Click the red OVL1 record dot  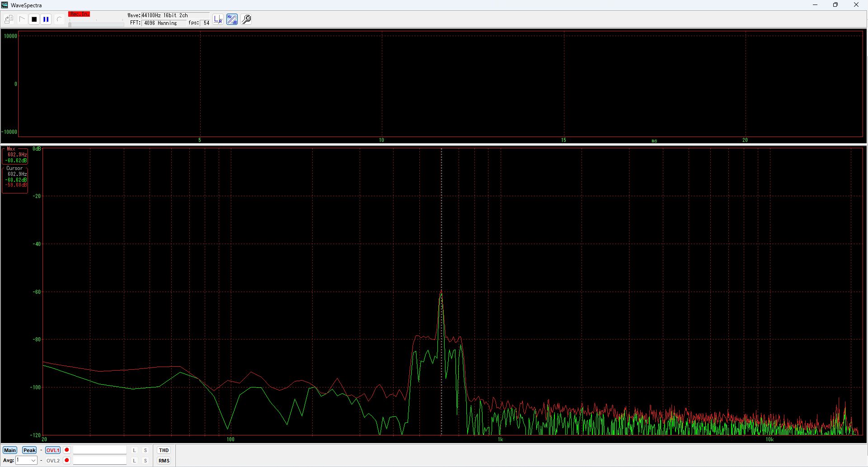click(67, 450)
